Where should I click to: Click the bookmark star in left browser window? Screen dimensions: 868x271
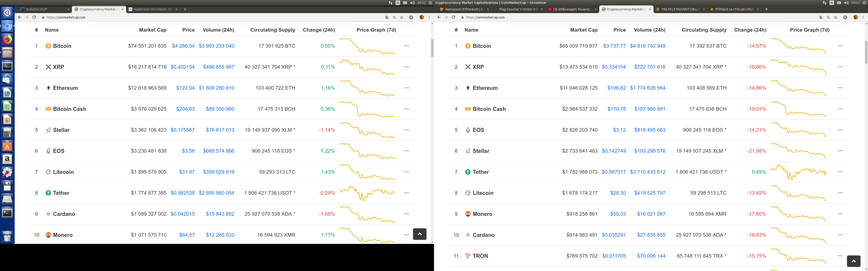click(402, 18)
